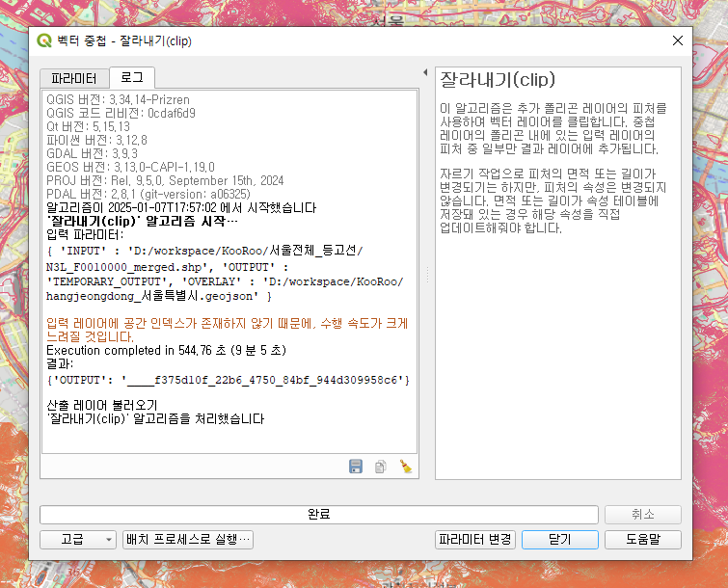This screenshot has height=588, width=728.
Task: Click the 잘라내기(clip) help heading
Action: (497, 79)
